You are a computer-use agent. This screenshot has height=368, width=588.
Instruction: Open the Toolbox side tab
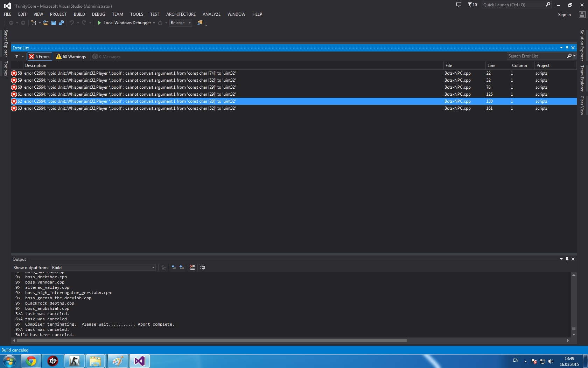(x=6, y=68)
